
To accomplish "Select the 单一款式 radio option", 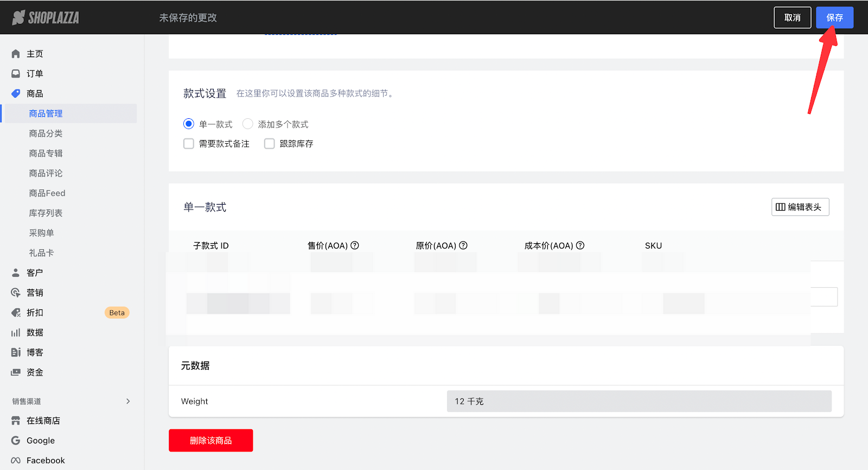I will pyautogui.click(x=189, y=124).
